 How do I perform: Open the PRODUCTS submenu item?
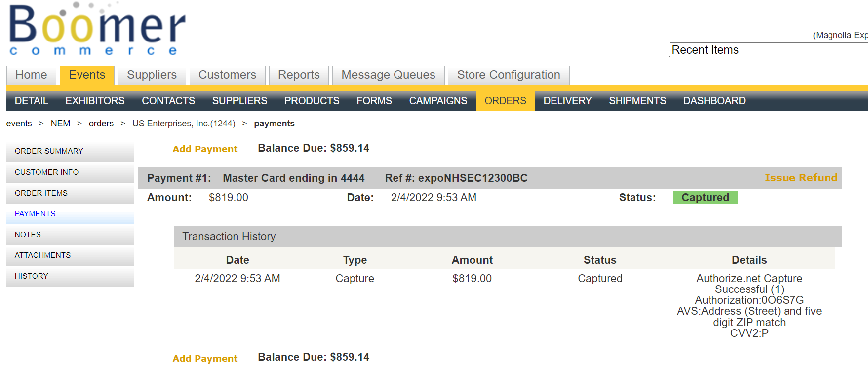point(312,101)
